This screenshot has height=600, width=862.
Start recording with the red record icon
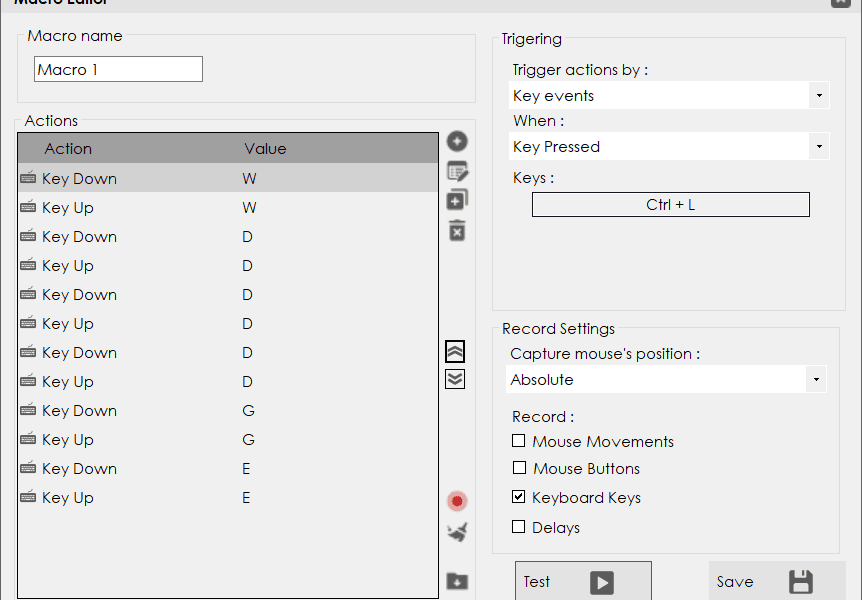[x=457, y=501]
